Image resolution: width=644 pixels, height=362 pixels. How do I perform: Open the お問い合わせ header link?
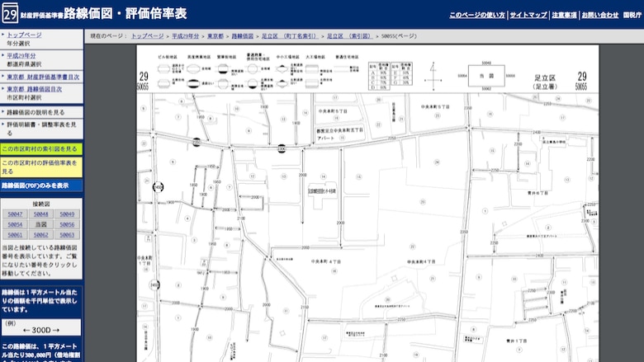click(x=599, y=15)
